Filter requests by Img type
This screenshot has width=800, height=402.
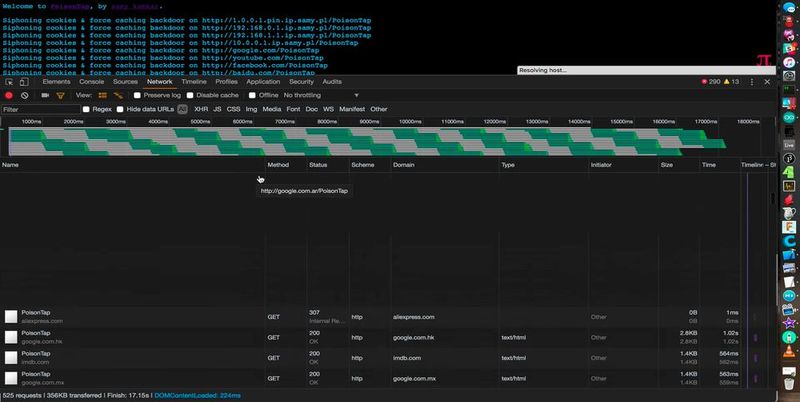251,109
